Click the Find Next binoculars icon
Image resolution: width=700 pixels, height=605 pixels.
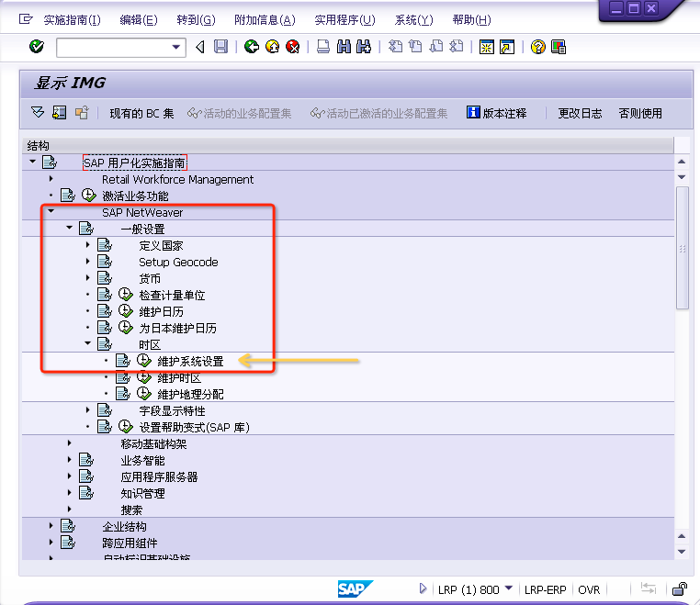pyautogui.click(x=364, y=47)
